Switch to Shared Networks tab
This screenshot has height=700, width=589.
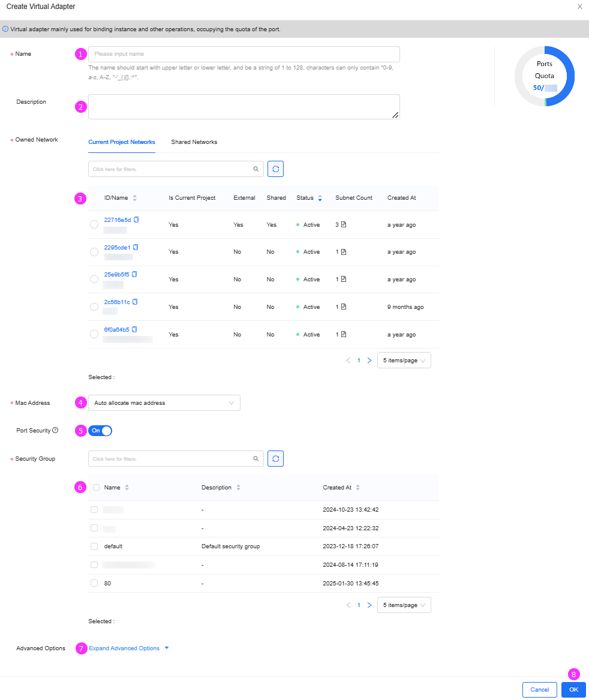194,142
